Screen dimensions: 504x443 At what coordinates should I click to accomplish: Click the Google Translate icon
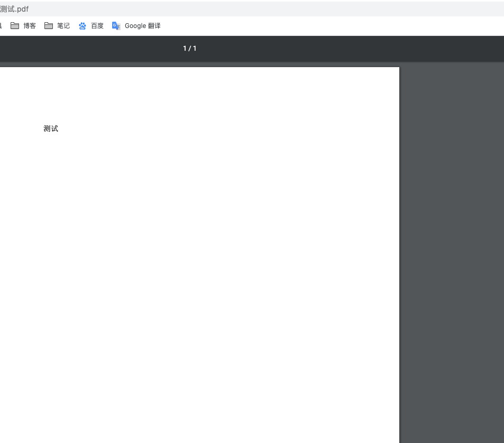pyautogui.click(x=116, y=25)
